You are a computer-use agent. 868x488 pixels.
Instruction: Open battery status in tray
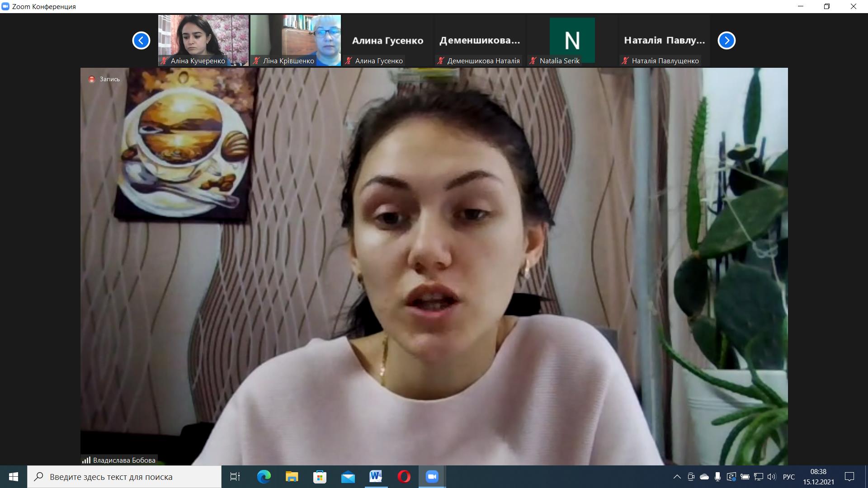coord(745,477)
